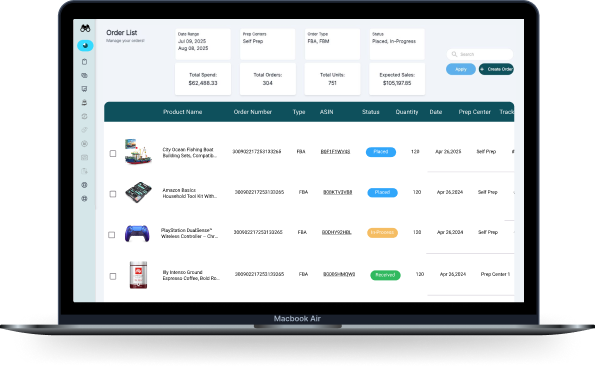Click Placed status badge in tool kit row
The height and width of the screenshot is (368, 595).
click(382, 192)
